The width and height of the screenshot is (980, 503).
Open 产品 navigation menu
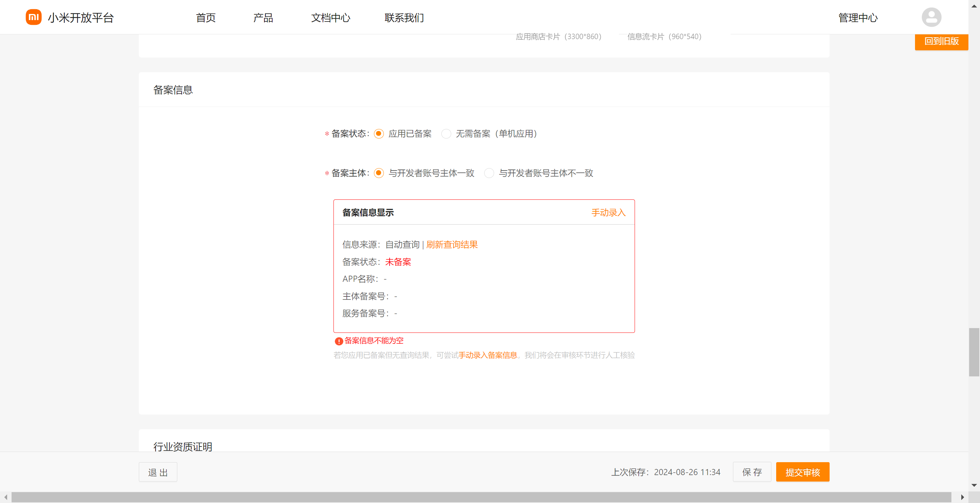(x=263, y=17)
